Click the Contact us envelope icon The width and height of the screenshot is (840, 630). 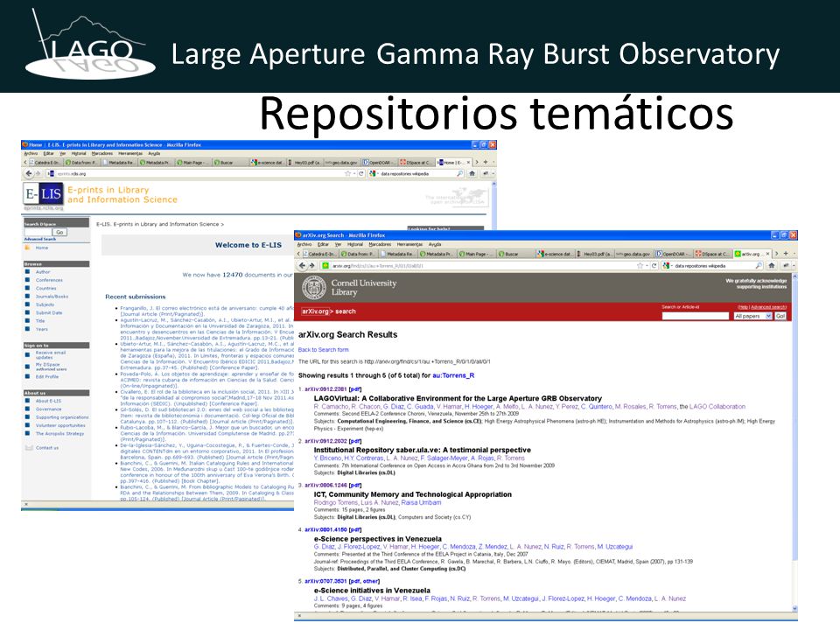(x=29, y=447)
